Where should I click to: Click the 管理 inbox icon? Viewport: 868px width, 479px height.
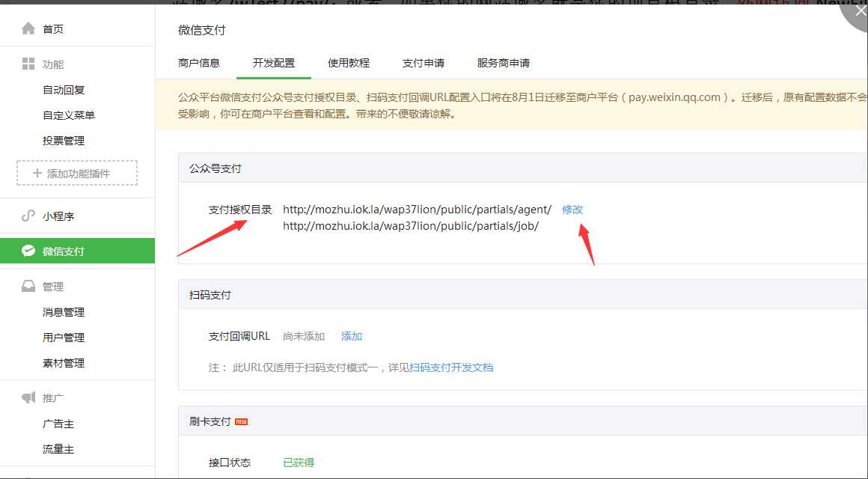28,287
